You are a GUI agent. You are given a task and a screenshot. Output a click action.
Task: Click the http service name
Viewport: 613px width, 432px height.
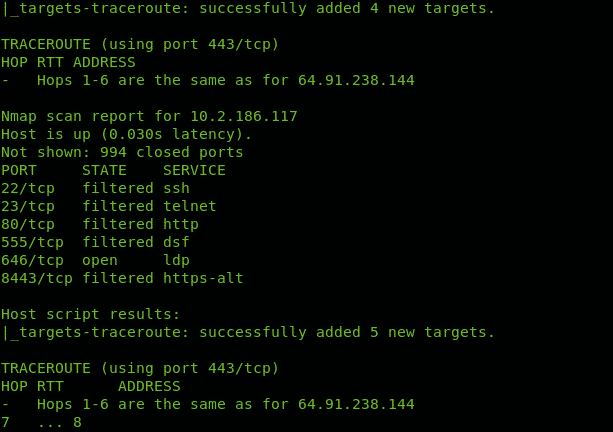coord(181,225)
